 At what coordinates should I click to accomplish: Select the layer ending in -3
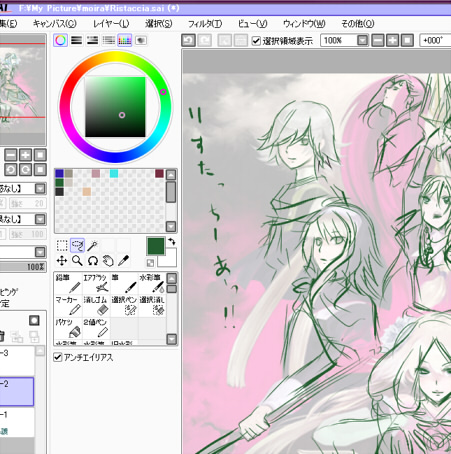(17, 360)
